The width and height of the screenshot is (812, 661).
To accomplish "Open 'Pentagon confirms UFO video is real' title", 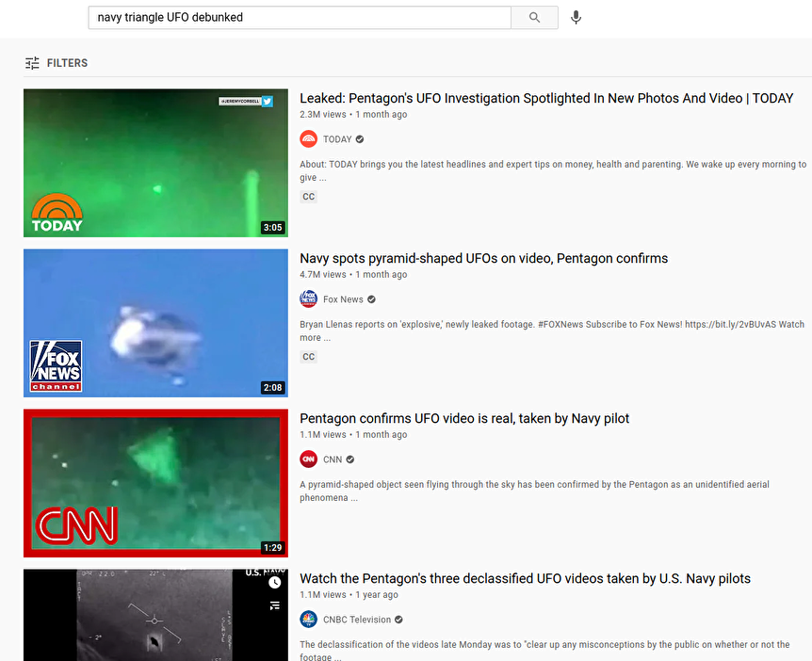I will click(464, 418).
